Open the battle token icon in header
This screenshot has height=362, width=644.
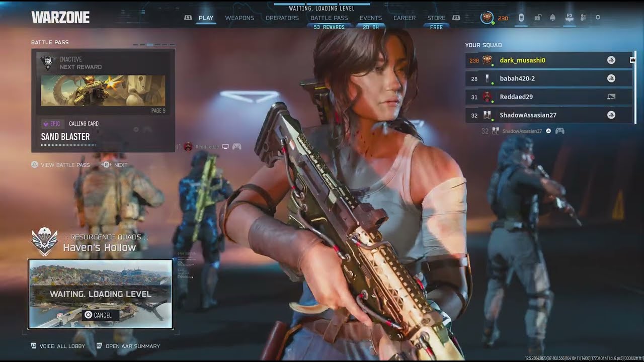pos(521,18)
